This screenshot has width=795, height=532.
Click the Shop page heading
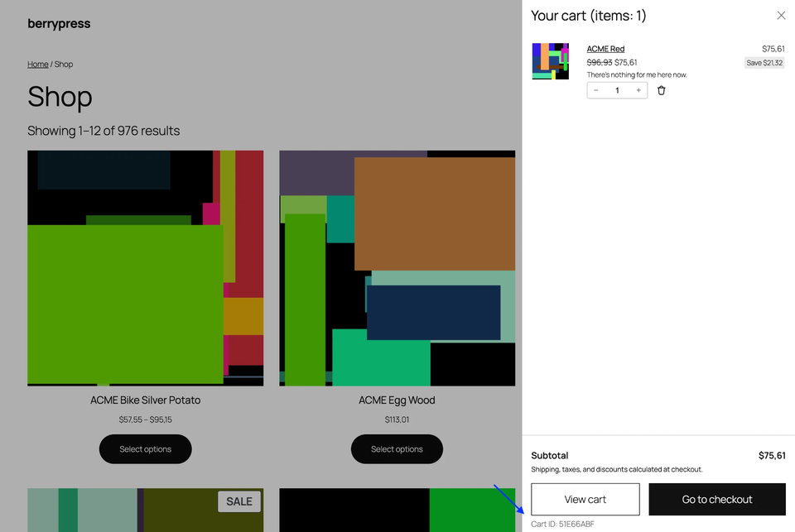[60, 96]
